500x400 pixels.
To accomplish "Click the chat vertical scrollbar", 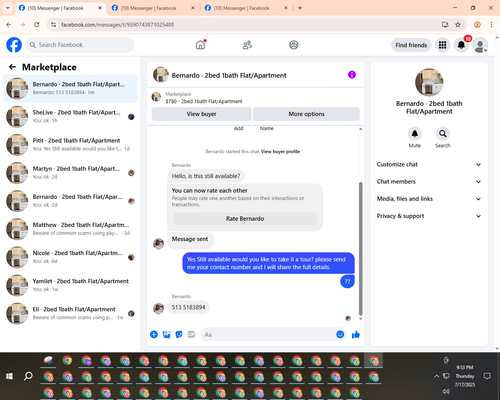I will [360, 248].
